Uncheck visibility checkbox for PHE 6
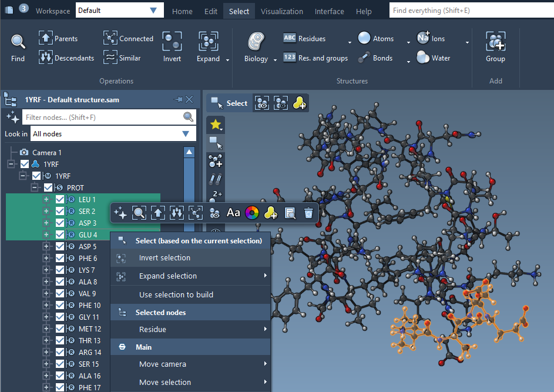The height and width of the screenshot is (392, 554). [60, 258]
